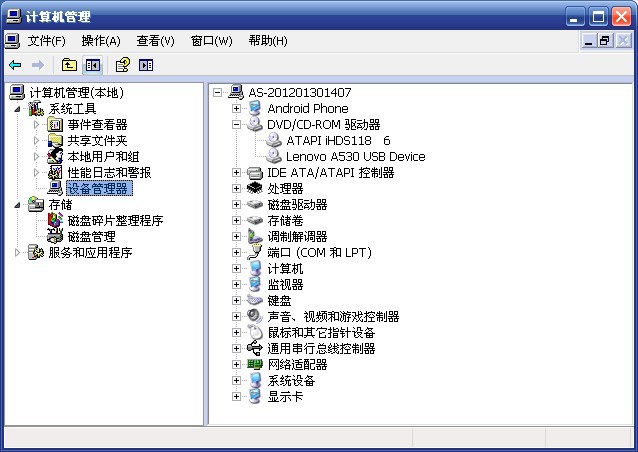
Task: Open the 文件(F) menu
Action: point(46,41)
